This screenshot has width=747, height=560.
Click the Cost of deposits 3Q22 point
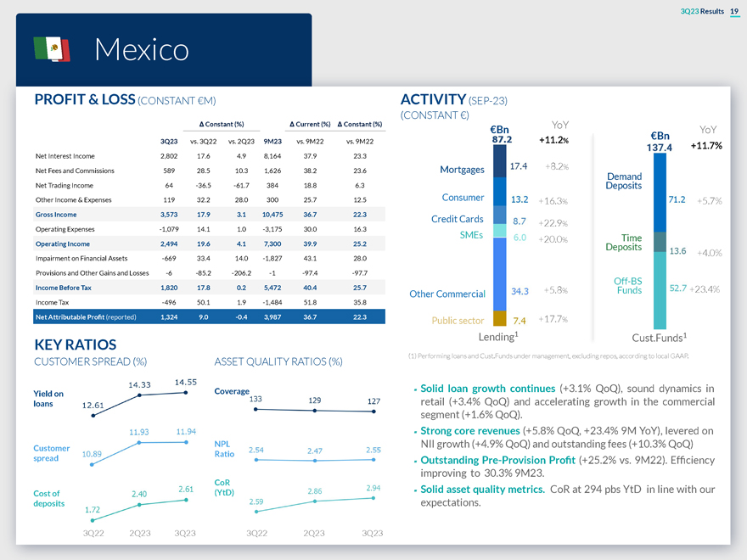click(x=93, y=520)
